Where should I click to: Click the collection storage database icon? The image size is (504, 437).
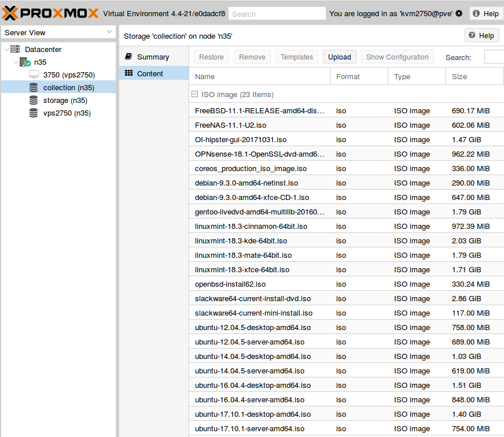click(x=34, y=88)
